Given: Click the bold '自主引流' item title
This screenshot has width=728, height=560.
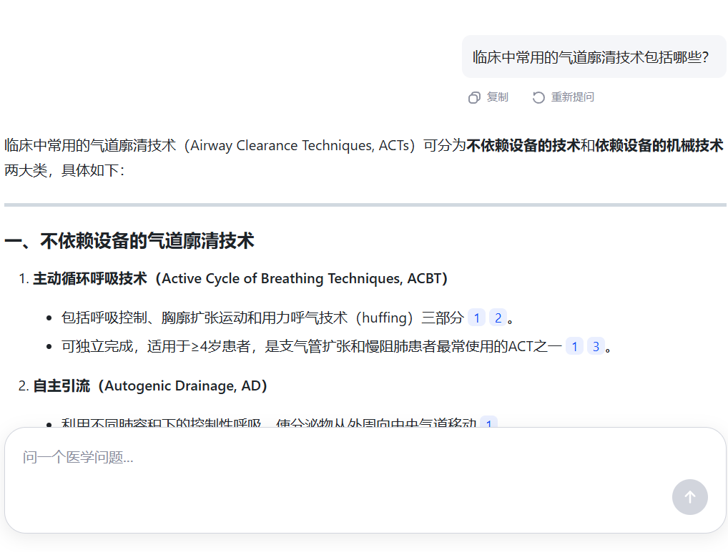Looking at the screenshot, I should [62, 386].
